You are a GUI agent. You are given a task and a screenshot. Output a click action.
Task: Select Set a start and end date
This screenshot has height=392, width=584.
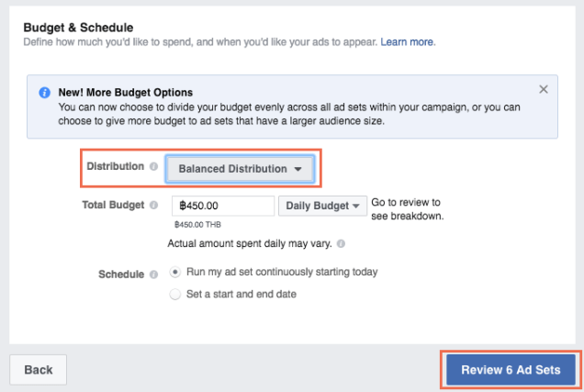pyautogui.click(x=175, y=295)
